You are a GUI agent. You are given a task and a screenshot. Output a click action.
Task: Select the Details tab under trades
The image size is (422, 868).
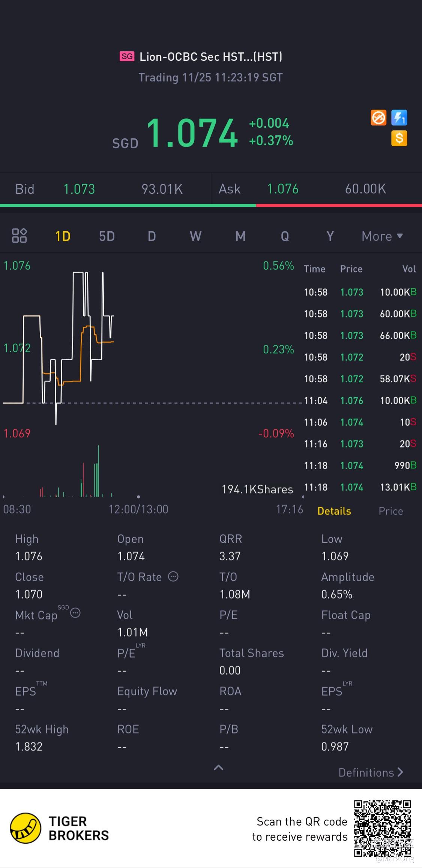[334, 511]
